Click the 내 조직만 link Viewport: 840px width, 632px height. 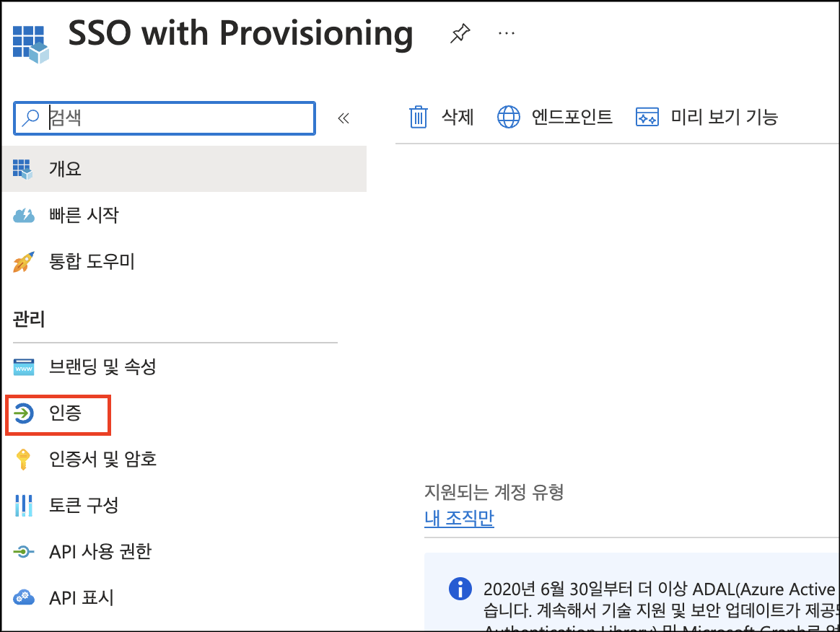(459, 519)
